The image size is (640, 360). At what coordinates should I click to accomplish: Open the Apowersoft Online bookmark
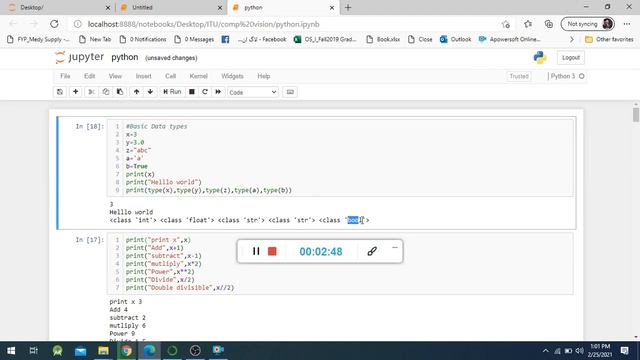509,40
